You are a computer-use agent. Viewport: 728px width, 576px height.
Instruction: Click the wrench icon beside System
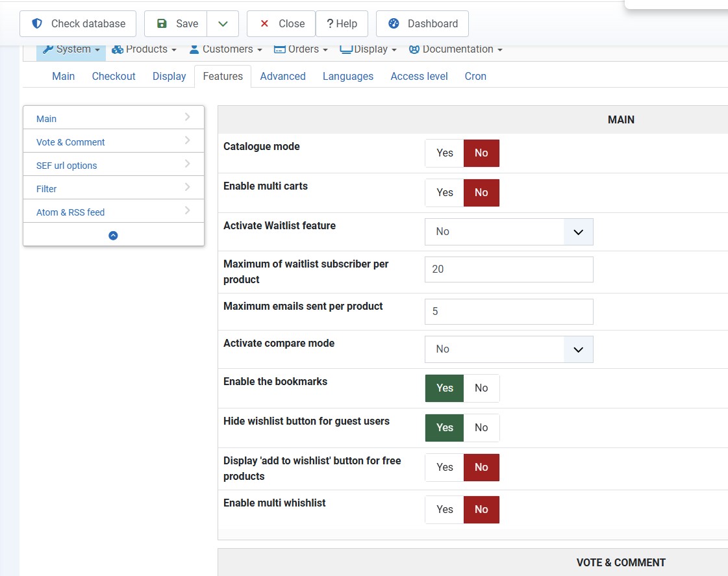click(48, 49)
